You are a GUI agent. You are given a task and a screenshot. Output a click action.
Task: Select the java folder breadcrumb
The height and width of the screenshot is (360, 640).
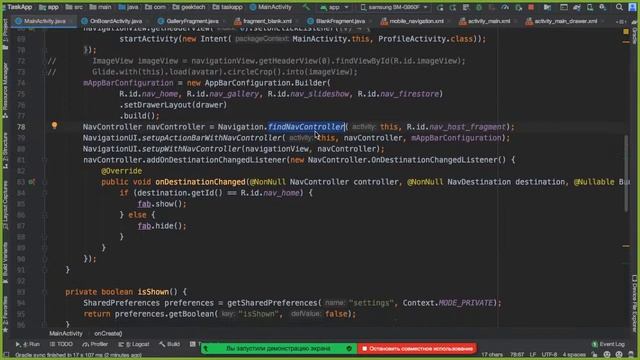(x=128, y=7)
